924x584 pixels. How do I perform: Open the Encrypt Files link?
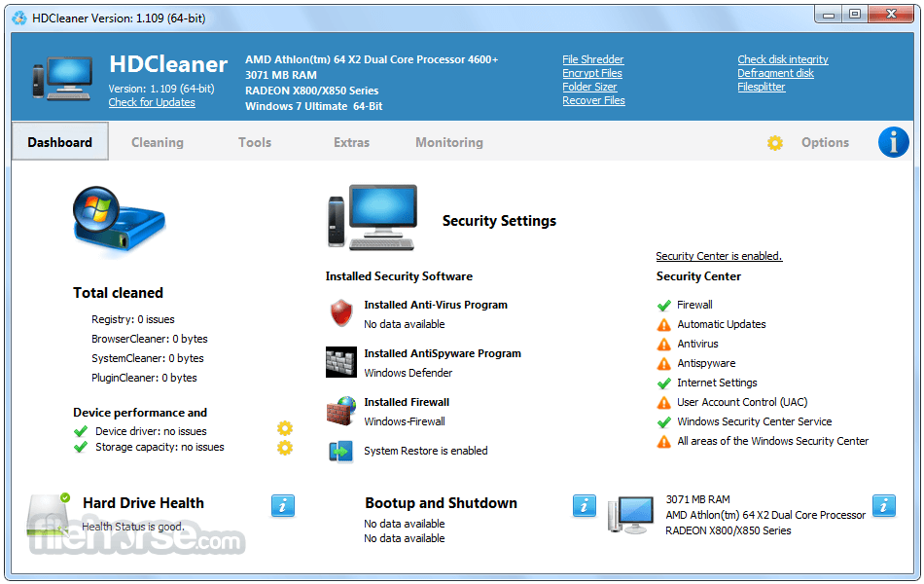(x=592, y=73)
